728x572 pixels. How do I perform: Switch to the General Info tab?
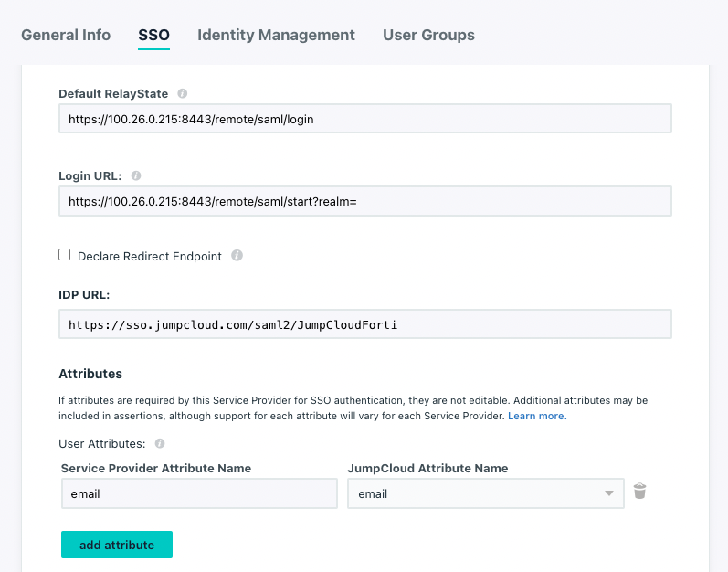[x=66, y=35]
